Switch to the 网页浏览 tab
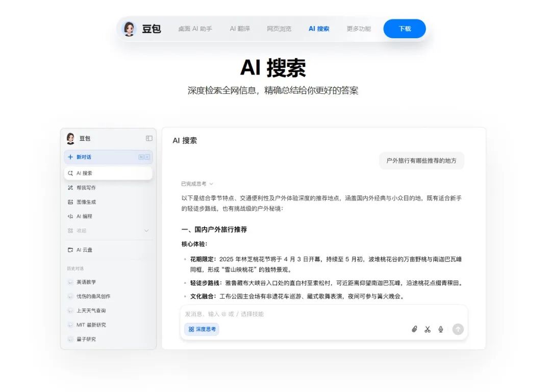The image size is (551, 392). point(280,29)
